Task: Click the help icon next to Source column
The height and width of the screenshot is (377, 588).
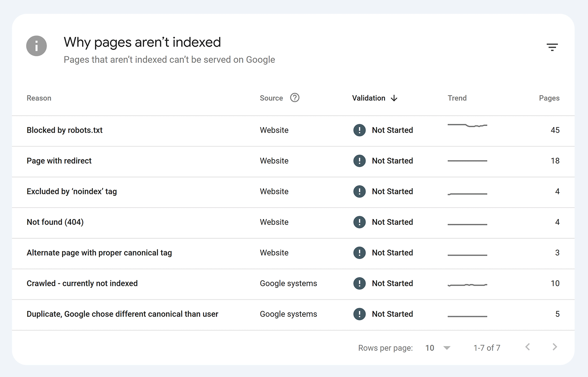Action: [x=295, y=98]
